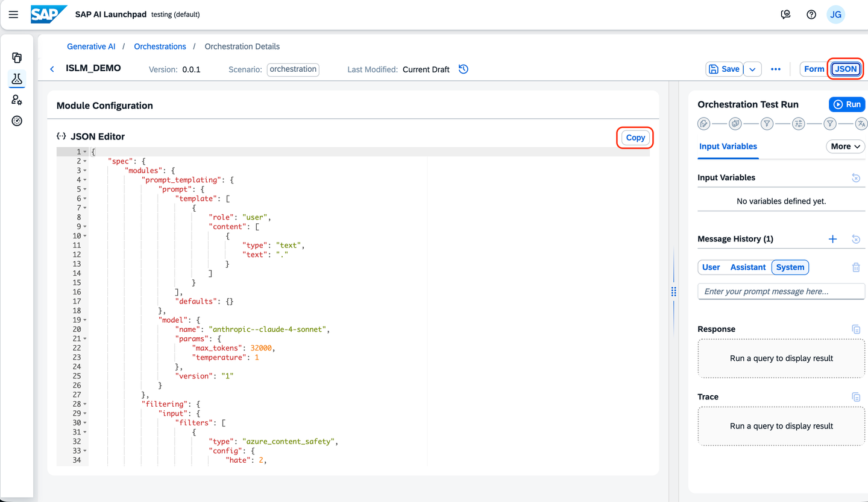Click the panel splitter grip handle
The width and height of the screenshot is (868, 502).
click(673, 292)
